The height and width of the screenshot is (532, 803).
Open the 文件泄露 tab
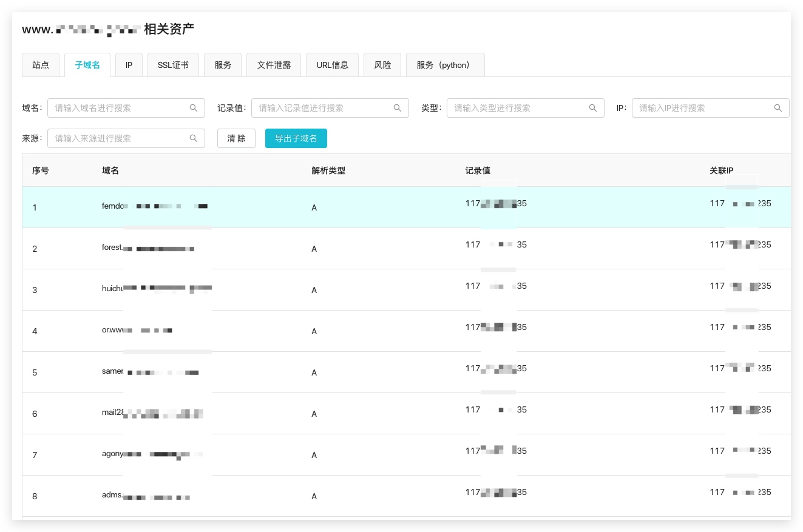click(x=274, y=65)
